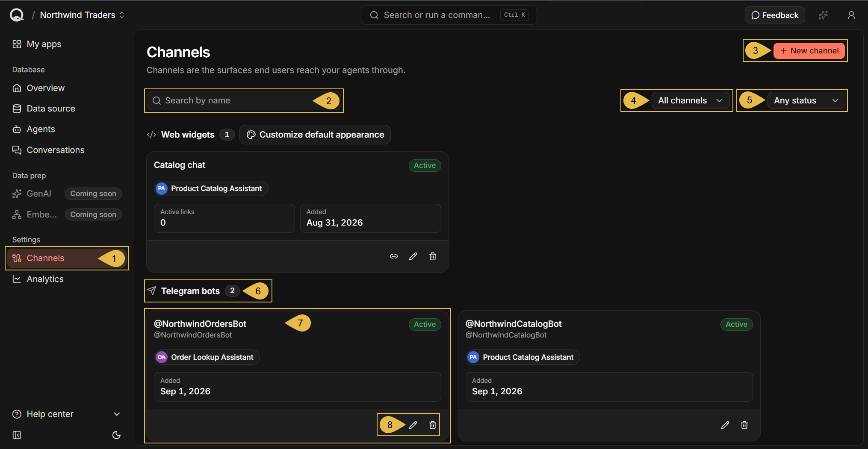The width and height of the screenshot is (868, 449).
Task: Delete the @NorthwindOrdersBot channel
Action: pos(433,425)
